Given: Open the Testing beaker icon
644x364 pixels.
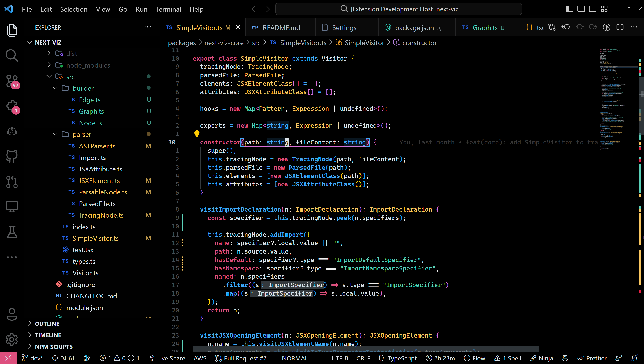Looking at the screenshot, I should pos(12,232).
